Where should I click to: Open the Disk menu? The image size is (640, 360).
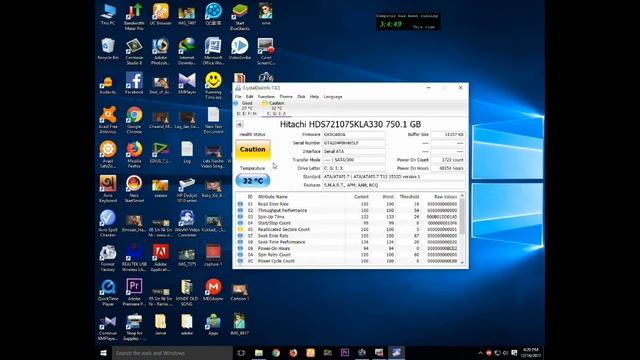click(x=301, y=97)
